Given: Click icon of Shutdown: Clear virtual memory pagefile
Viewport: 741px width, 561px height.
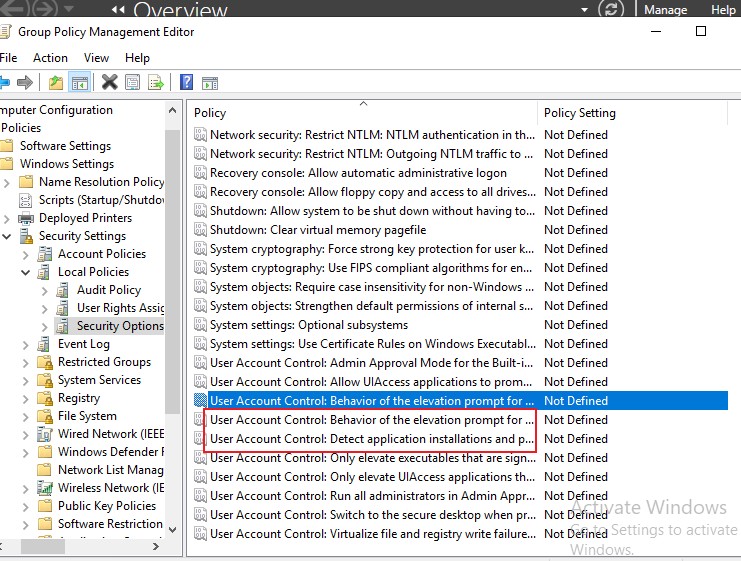Looking at the screenshot, I should [200, 230].
